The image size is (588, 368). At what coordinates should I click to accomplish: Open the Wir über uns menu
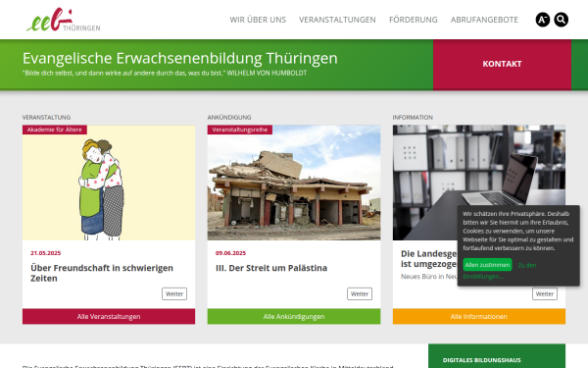click(258, 20)
